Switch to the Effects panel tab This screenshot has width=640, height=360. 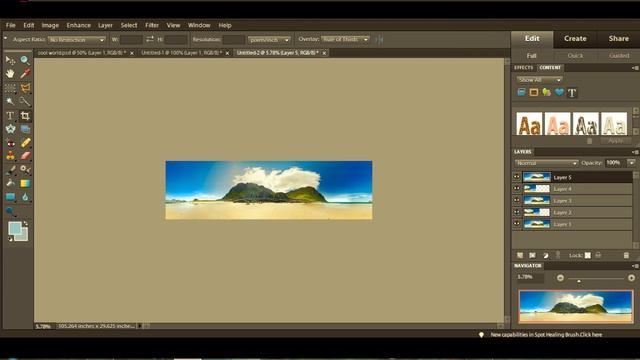coord(524,68)
